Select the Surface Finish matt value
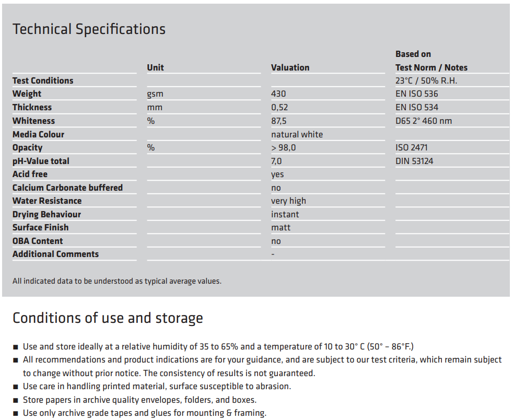This screenshot has width=513, height=420. 281,228
